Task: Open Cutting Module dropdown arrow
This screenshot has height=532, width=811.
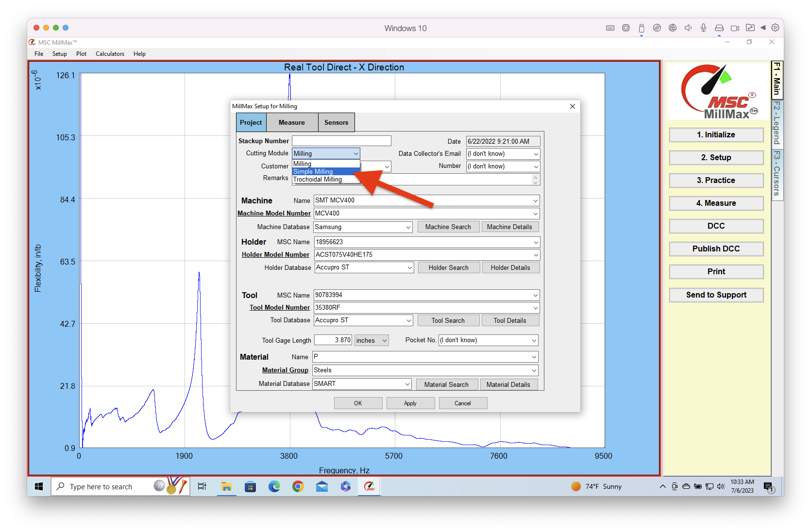Action: coord(355,153)
